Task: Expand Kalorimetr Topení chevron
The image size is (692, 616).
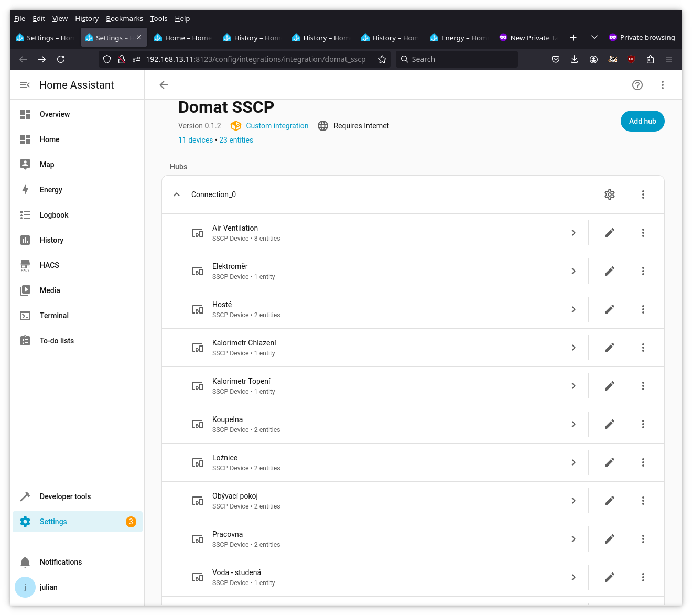Action: [574, 386]
